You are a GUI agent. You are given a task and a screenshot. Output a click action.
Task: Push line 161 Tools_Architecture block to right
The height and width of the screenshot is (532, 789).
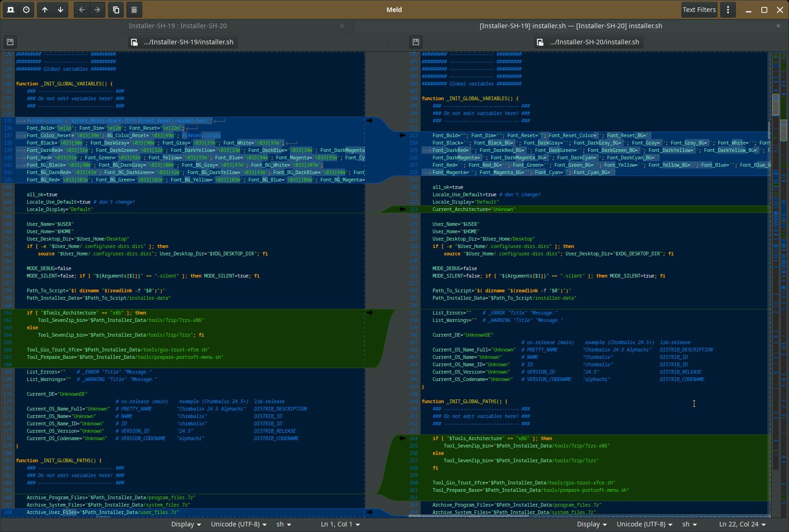(369, 313)
